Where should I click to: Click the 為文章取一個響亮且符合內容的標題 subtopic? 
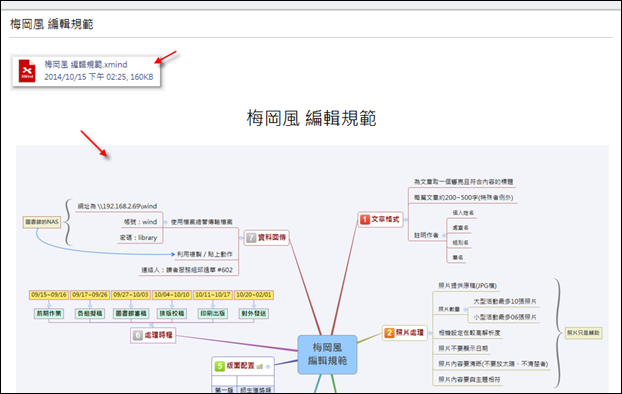coord(463,182)
